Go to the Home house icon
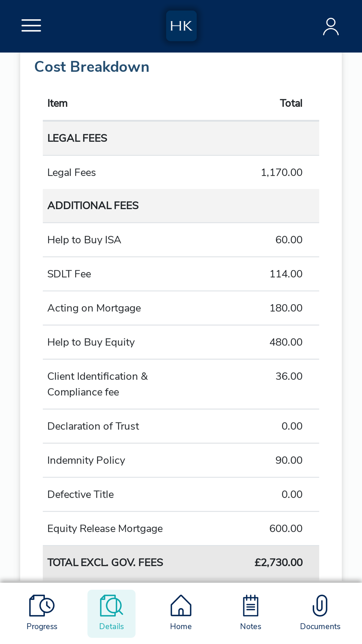Image resolution: width=362 pixels, height=644 pixels. coord(181,606)
